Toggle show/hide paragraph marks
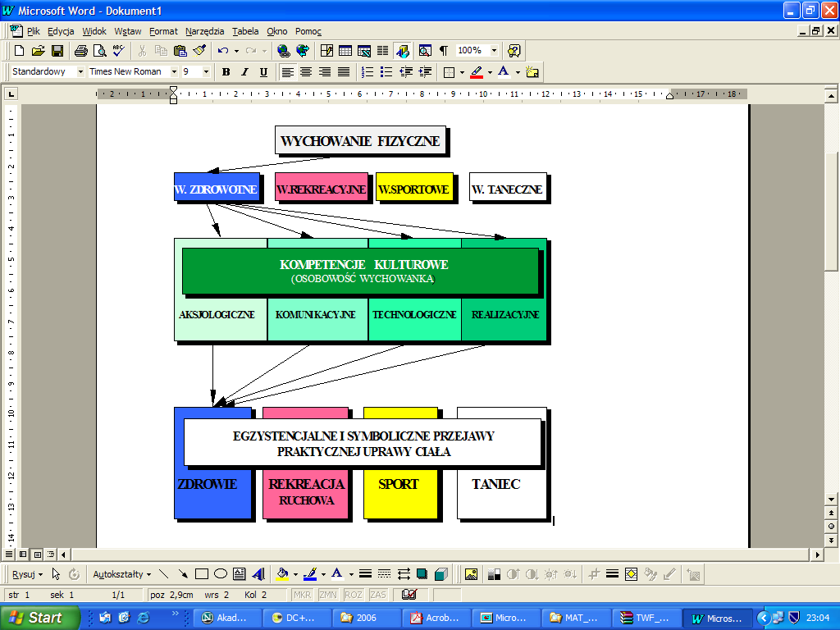 (x=443, y=51)
